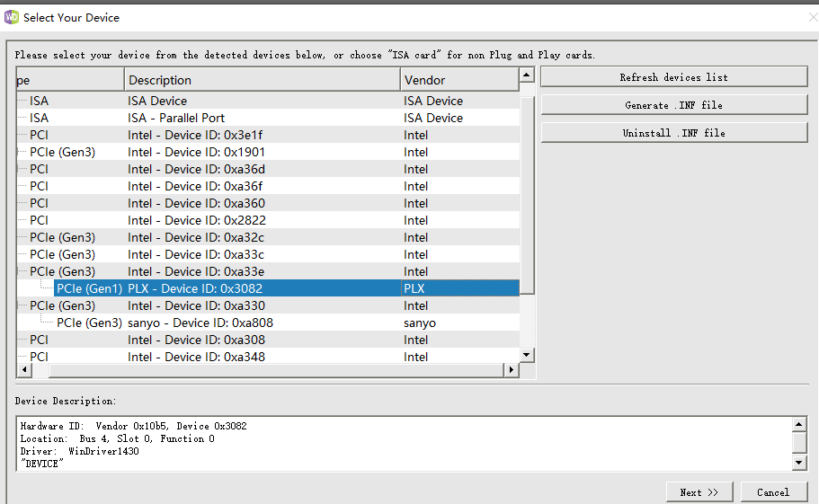Click the device list scroll down arrow
The image size is (819, 504).
527,355
